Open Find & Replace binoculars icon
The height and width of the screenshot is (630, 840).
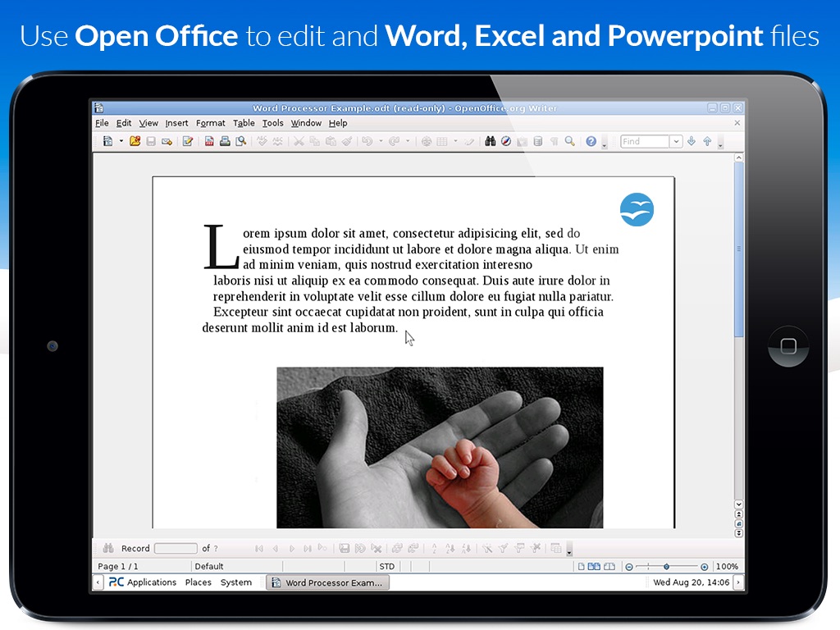coord(490,141)
